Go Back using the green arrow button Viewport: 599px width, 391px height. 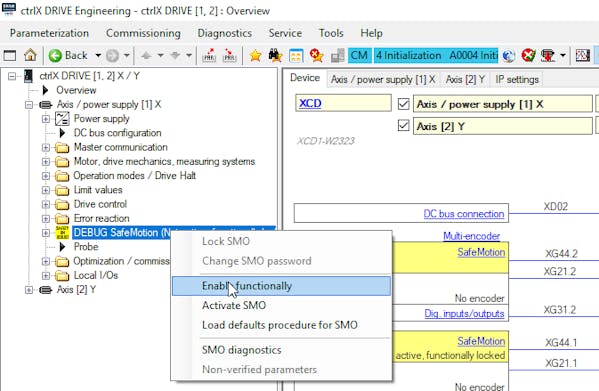pyautogui.click(x=55, y=56)
